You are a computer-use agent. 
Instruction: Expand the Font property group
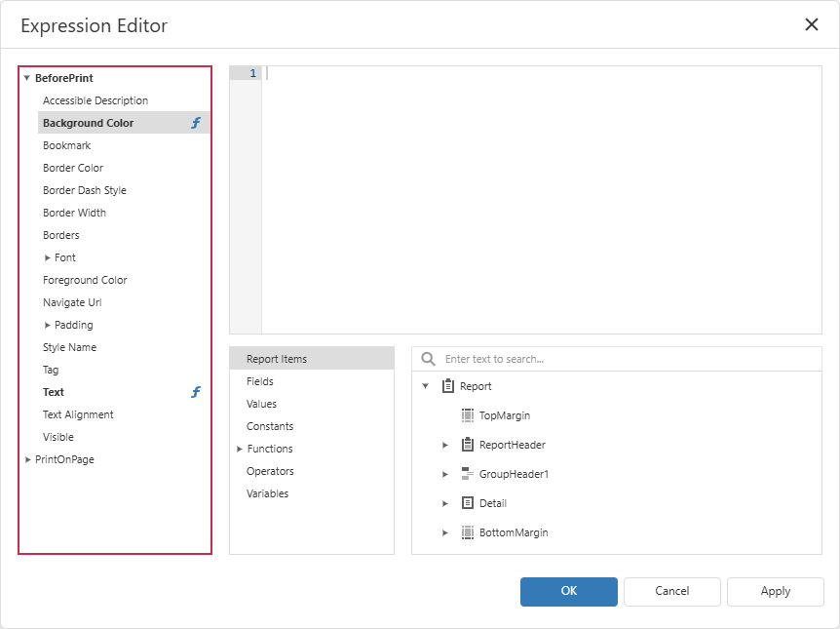click(47, 257)
